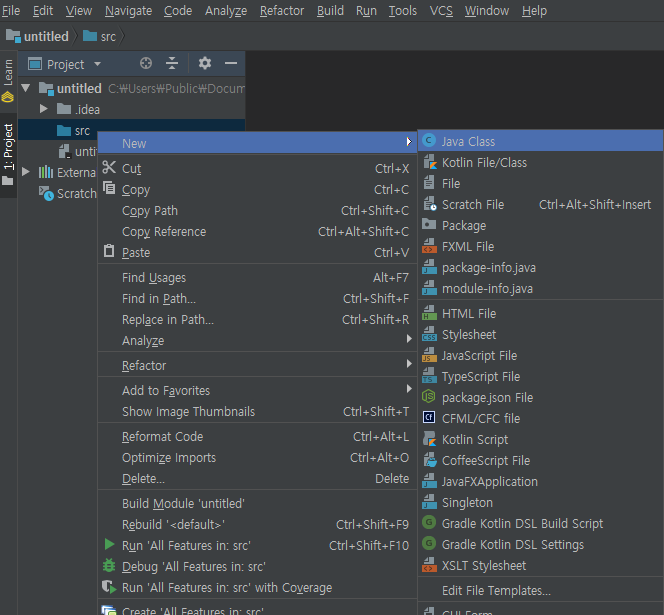Collapse the untitled project root node
This screenshot has width=664, height=615.
[x=25, y=89]
